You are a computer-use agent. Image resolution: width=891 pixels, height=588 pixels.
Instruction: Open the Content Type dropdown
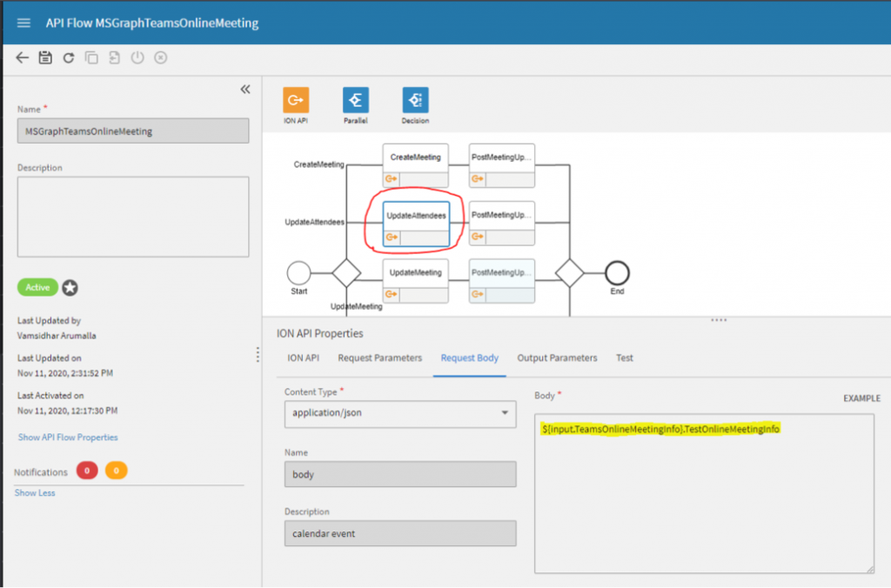point(399,412)
